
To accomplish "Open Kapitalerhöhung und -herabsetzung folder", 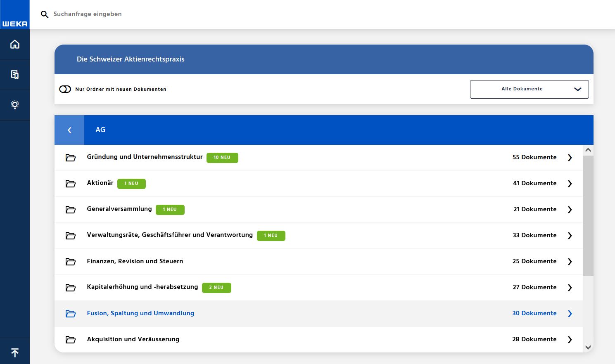I will [142, 287].
